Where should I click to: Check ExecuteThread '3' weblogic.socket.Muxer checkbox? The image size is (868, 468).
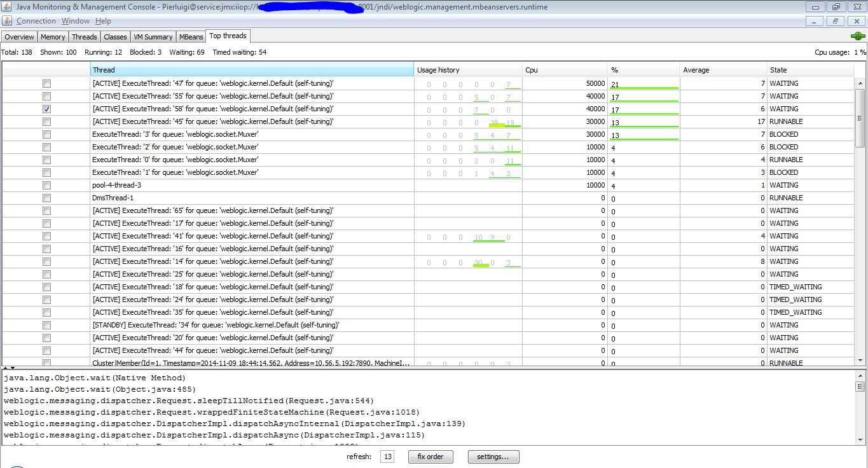click(46, 134)
